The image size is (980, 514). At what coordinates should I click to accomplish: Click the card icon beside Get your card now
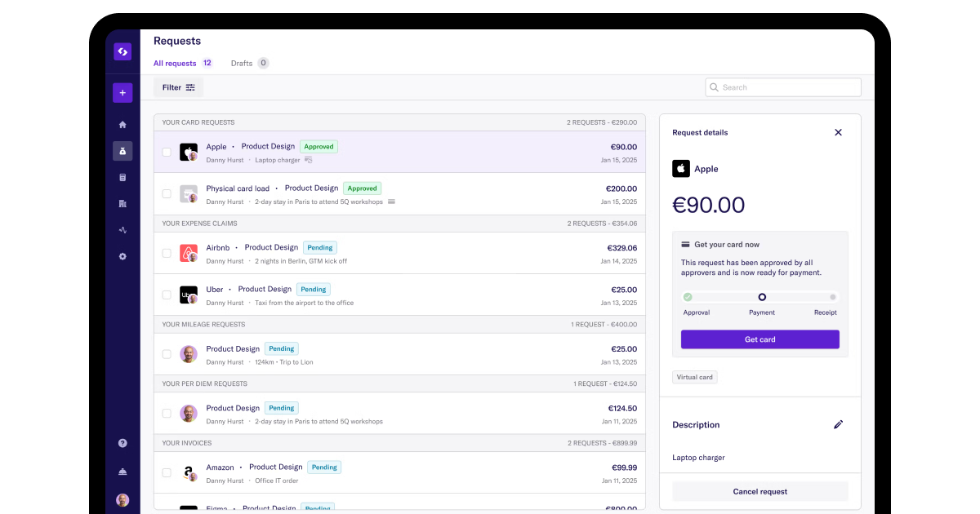[685, 245]
